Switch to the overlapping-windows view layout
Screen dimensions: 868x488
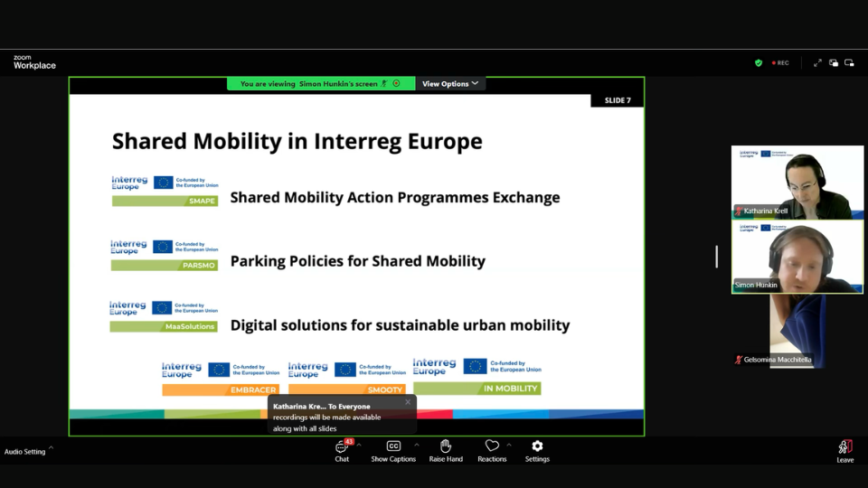[x=834, y=63]
